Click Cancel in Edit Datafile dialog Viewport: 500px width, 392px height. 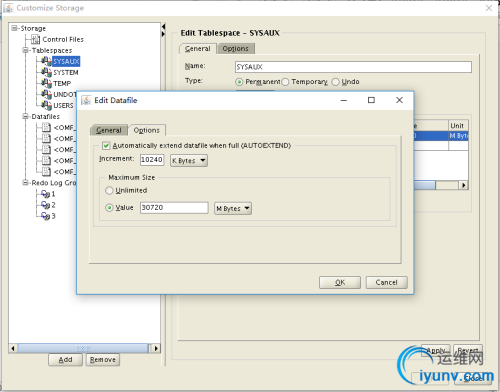386,282
